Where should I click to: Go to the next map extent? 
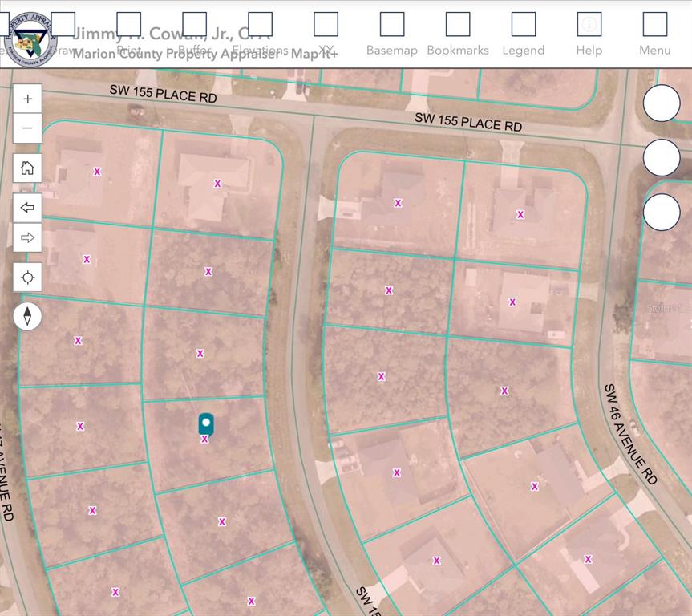[28, 237]
